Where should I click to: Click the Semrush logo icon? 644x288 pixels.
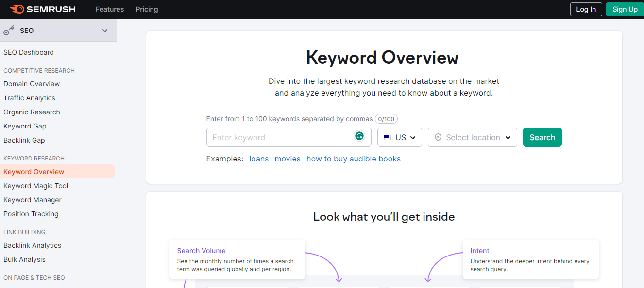[17, 9]
